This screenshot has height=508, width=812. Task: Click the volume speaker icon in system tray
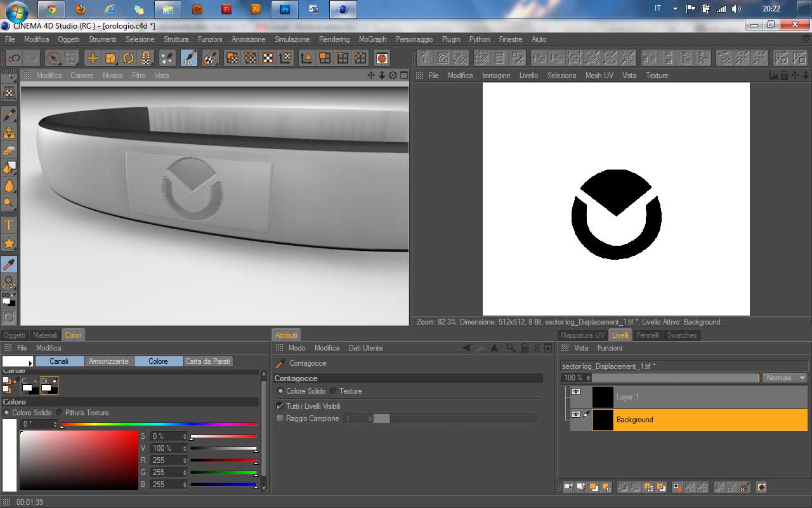click(x=737, y=9)
